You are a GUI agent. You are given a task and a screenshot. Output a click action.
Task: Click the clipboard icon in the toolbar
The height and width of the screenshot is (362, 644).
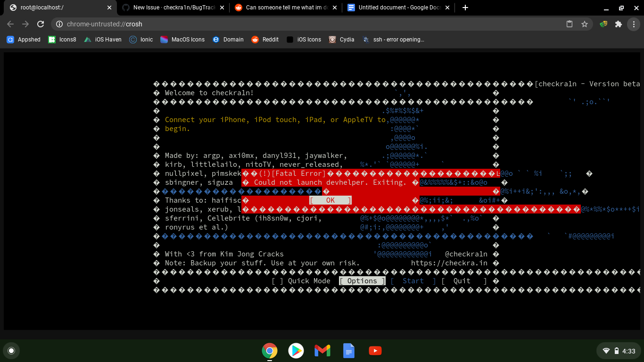click(570, 24)
